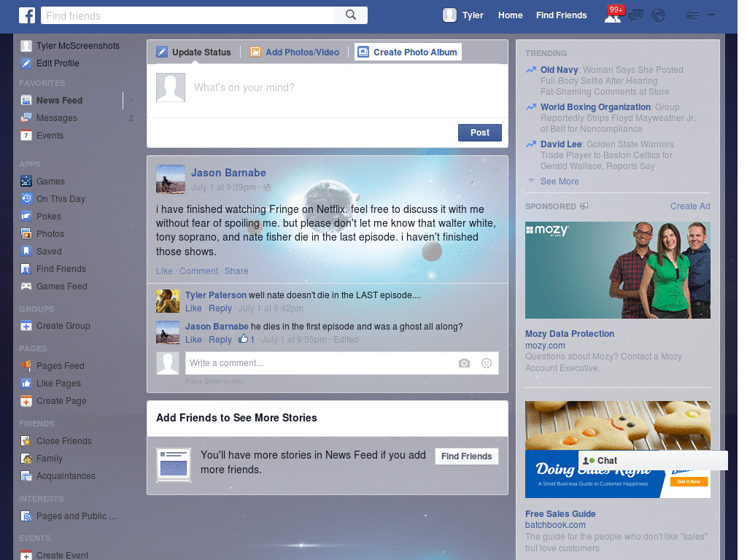Click the Saved bookmark icon
This screenshot has height=560, width=747.
(26, 251)
